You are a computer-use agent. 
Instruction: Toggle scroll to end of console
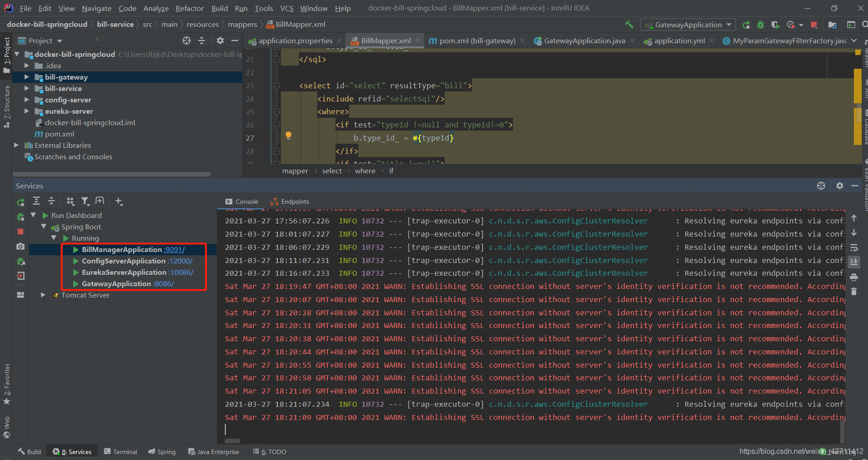(x=854, y=262)
